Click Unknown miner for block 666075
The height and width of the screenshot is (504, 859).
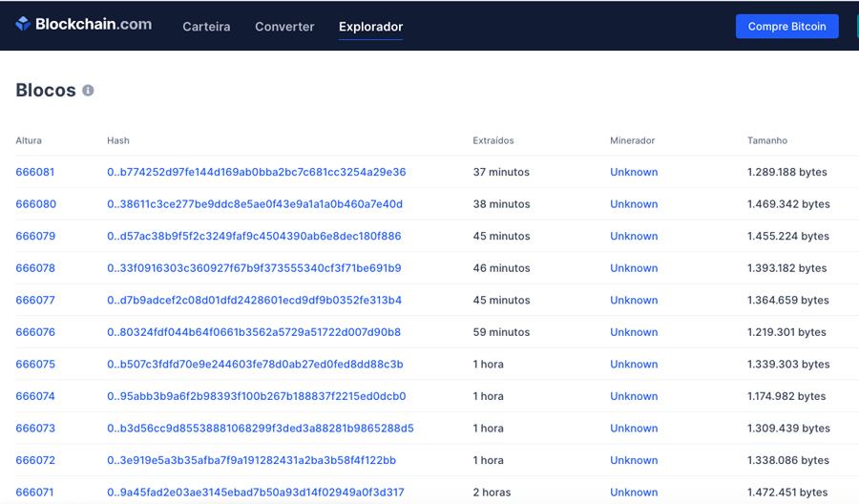click(634, 365)
